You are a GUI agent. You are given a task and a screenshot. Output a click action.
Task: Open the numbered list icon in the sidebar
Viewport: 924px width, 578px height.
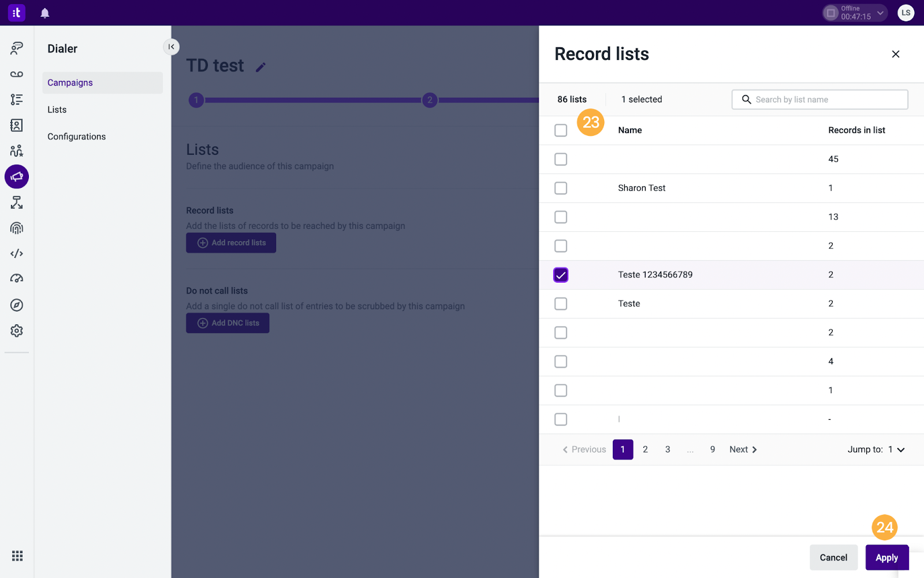click(17, 99)
